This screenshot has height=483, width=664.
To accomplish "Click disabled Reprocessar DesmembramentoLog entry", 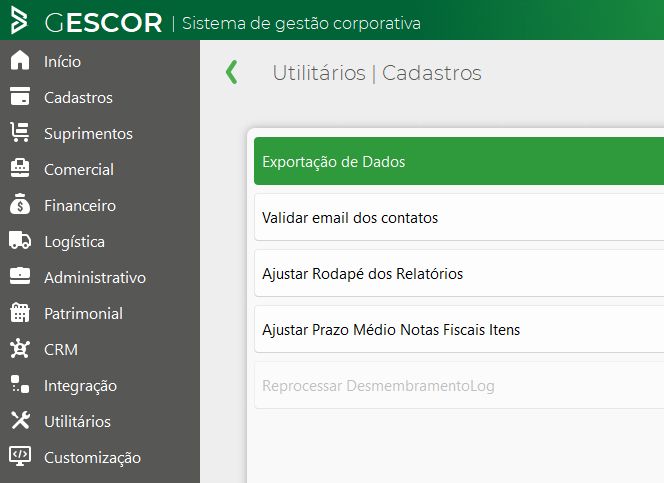I will (x=459, y=385).
